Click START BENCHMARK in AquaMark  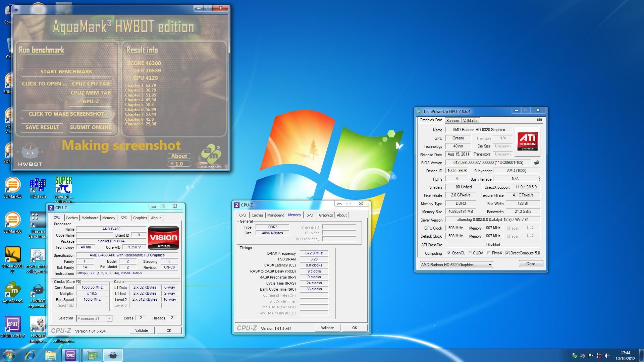click(66, 72)
